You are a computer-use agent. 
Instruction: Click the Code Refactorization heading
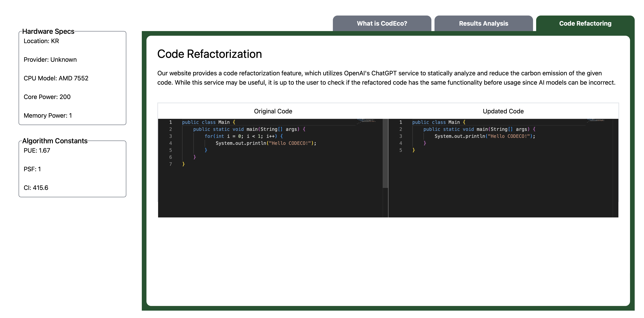point(209,54)
